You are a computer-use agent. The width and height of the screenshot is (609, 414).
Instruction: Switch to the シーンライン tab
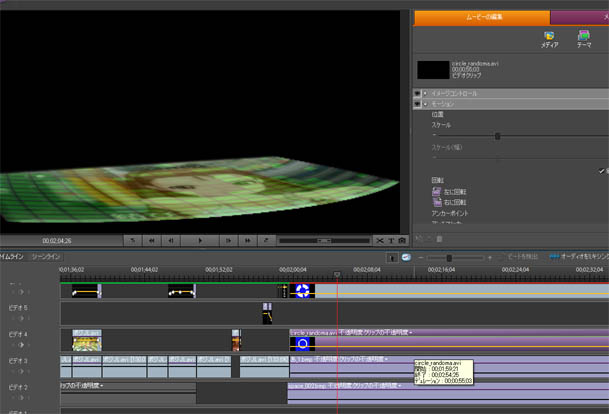(47, 257)
